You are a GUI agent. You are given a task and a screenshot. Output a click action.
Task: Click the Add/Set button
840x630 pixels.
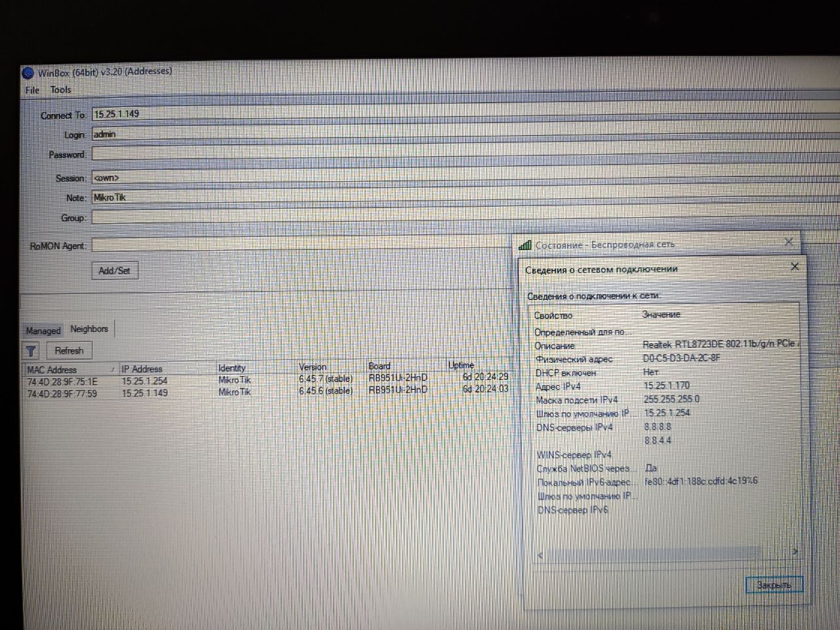click(x=114, y=270)
